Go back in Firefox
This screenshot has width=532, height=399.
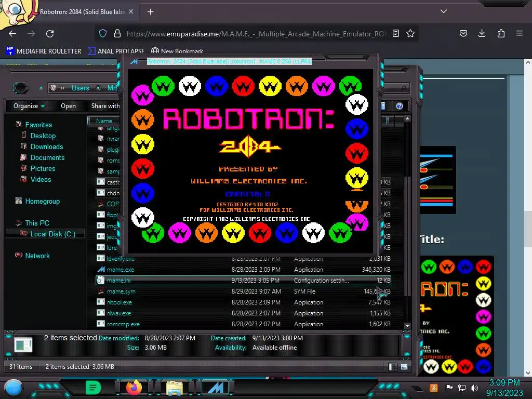tap(12, 34)
